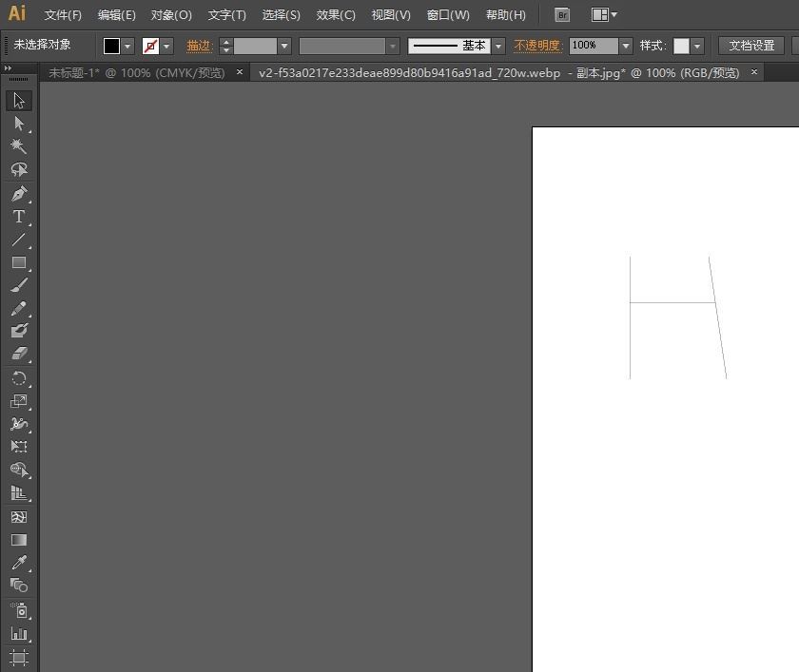Click the 不透明度 link label
The width and height of the screenshot is (799, 672).
[538, 46]
